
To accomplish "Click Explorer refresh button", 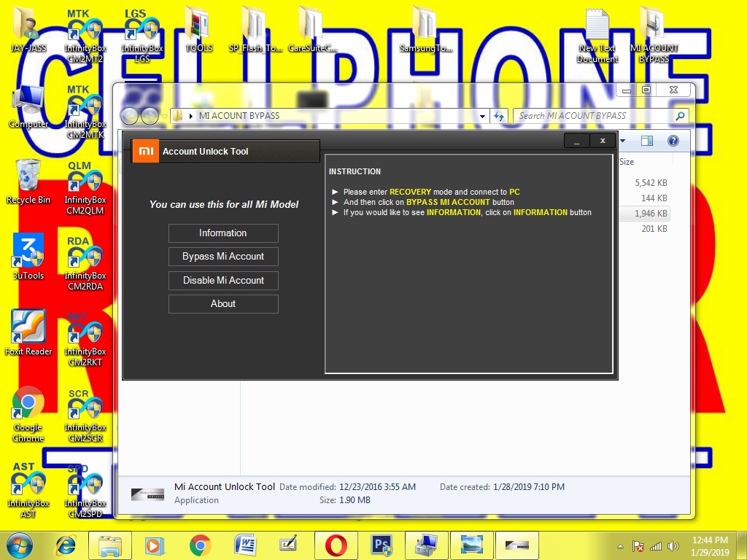I will tap(499, 116).
